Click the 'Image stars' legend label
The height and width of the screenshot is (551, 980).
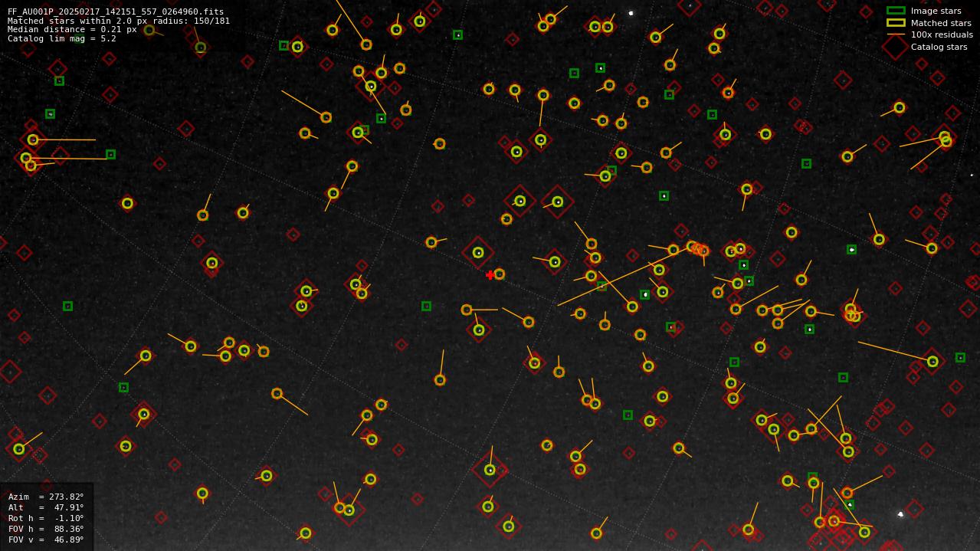[x=936, y=11]
